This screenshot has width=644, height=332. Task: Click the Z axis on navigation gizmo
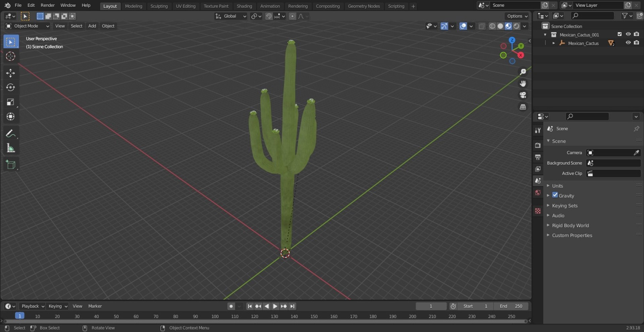tap(512, 40)
